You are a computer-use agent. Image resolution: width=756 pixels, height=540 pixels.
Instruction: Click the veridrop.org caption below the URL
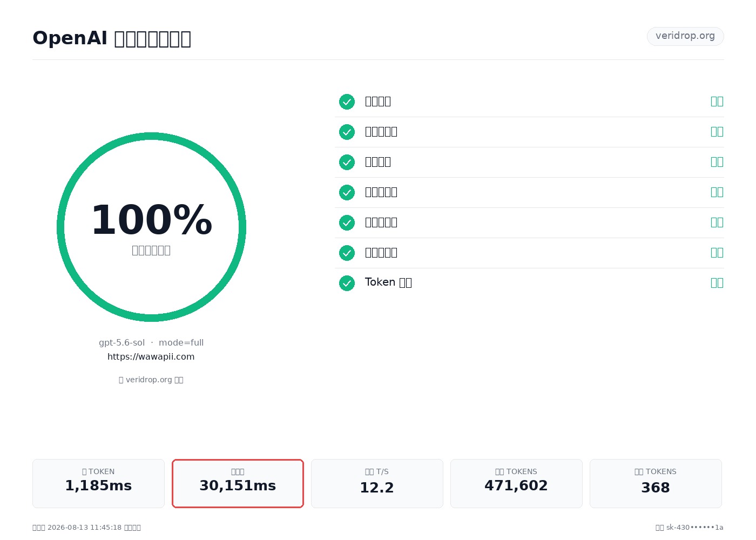151,380
